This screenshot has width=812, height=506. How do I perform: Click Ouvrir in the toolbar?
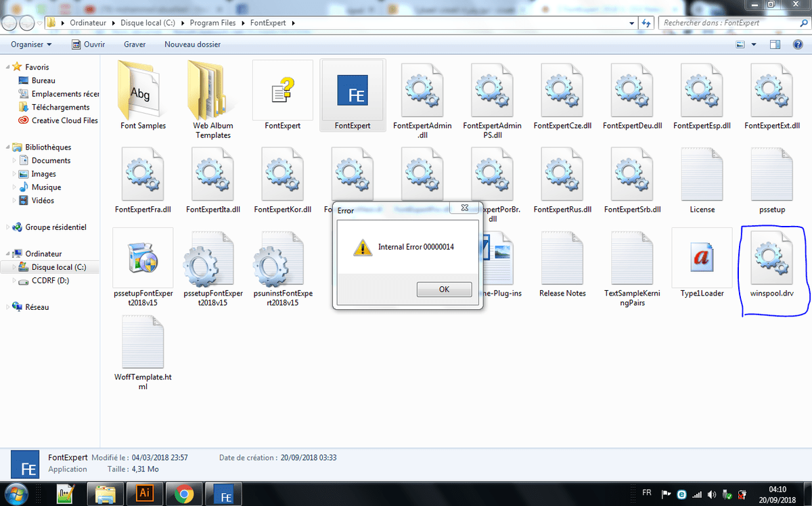click(x=89, y=44)
